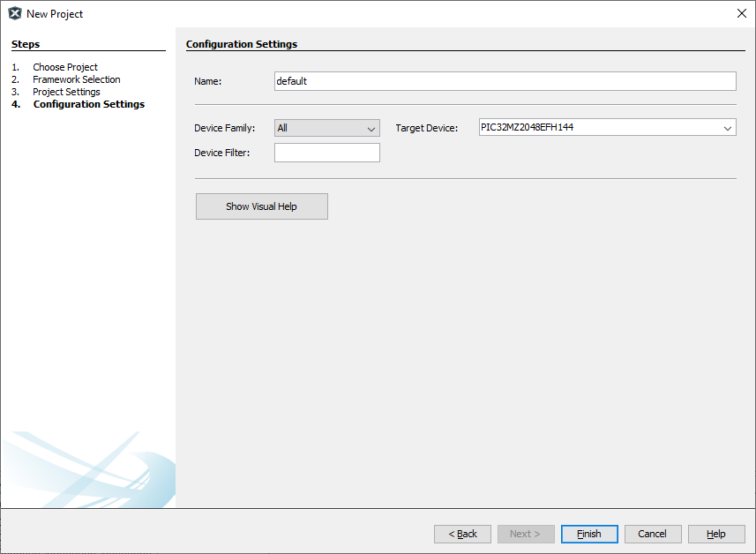Click the greyed-out Next button
Image resolution: width=756 pixels, height=554 pixels.
click(x=526, y=534)
